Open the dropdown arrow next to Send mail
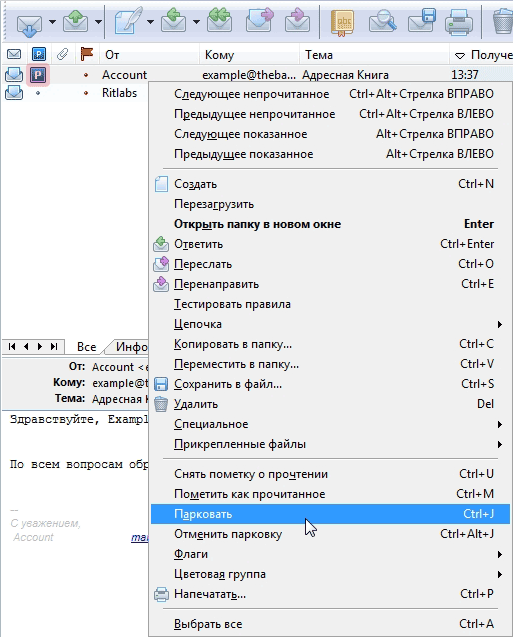The height and width of the screenshot is (637, 513). (98, 22)
